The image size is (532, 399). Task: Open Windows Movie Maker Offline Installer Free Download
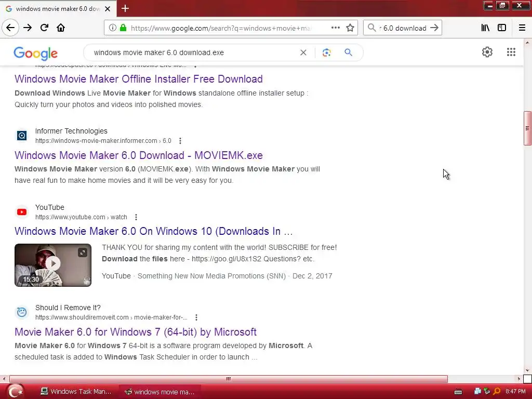click(x=138, y=79)
